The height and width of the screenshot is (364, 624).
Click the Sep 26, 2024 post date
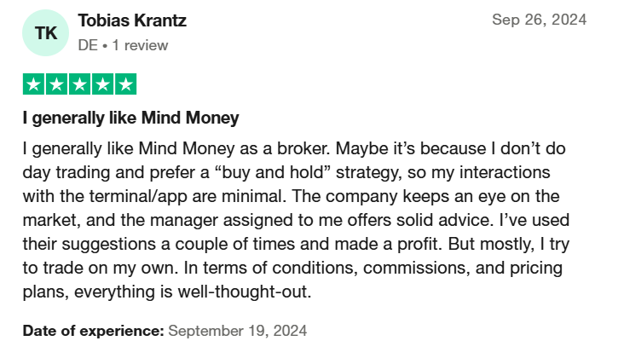540,20
